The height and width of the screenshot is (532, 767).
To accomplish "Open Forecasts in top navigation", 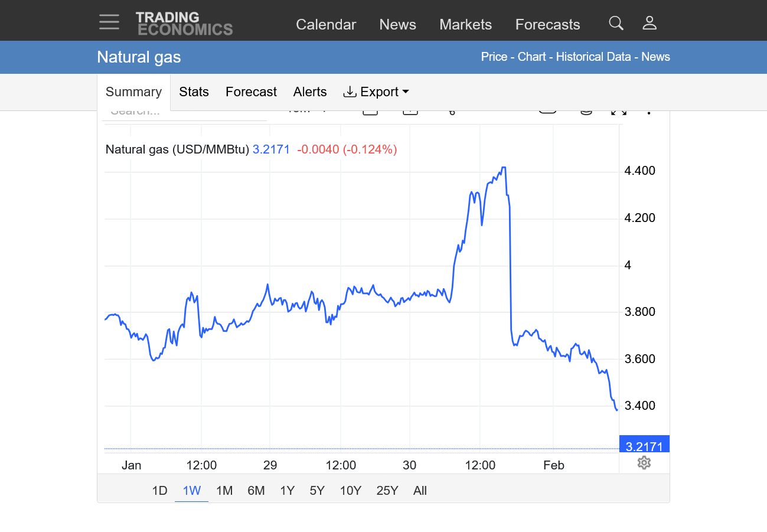I will [547, 25].
